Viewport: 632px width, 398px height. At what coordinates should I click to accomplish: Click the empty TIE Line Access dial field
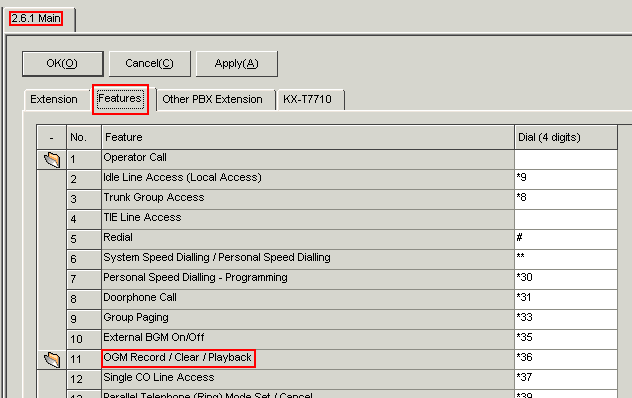pyautogui.click(x=566, y=219)
